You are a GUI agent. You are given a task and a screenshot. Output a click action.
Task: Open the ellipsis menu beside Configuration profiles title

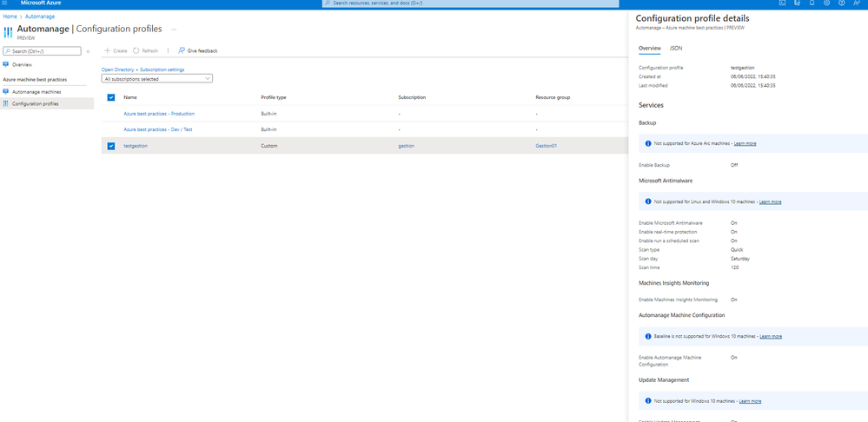coord(174,29)
